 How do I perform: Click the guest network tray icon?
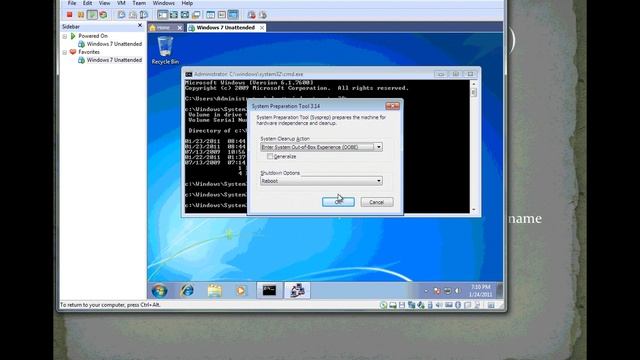tap(447, 291)
